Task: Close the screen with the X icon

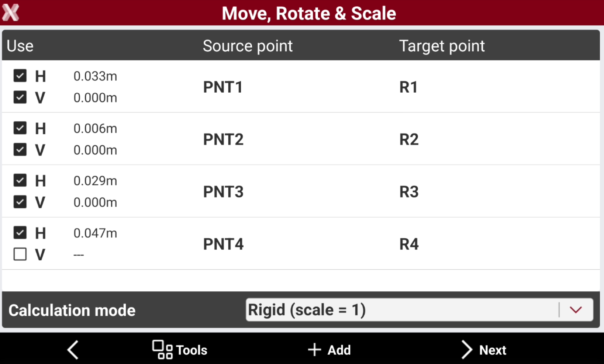Action: [10, 13]
